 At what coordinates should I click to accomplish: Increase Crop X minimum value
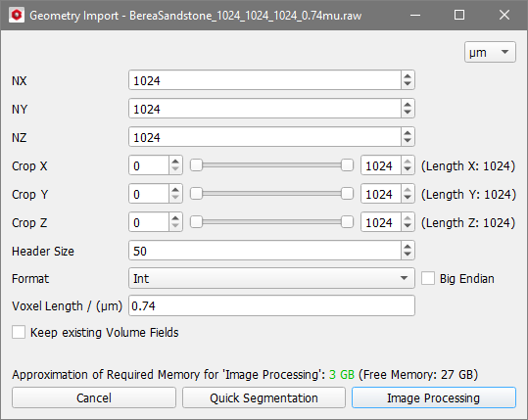click(x=175, y=161)
